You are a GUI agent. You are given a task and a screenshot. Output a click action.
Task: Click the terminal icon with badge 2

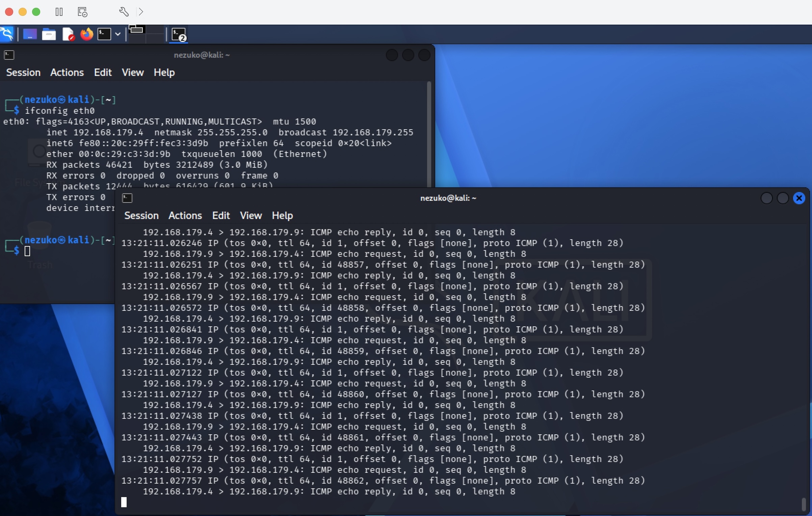coord(178,34)
